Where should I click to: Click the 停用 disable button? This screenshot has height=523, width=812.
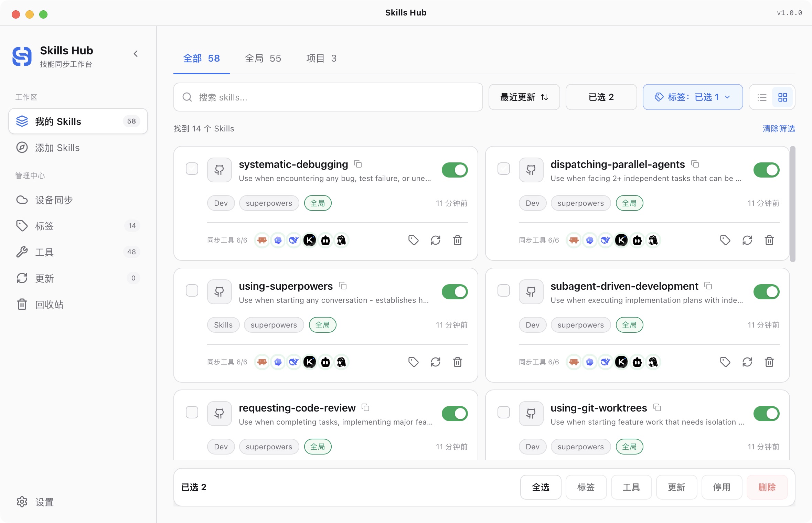pyautogui.click(x=722, y=487)
